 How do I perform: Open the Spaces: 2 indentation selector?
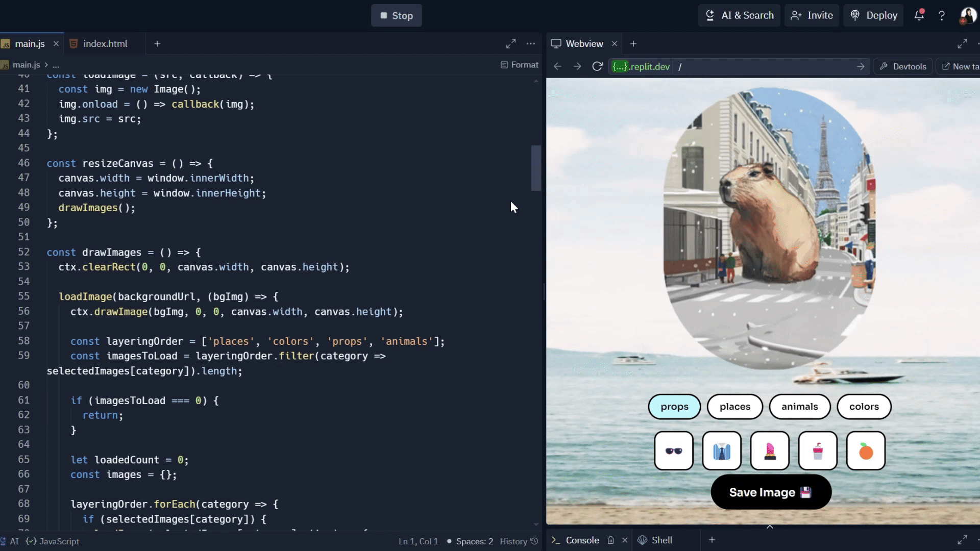[474, 541]
